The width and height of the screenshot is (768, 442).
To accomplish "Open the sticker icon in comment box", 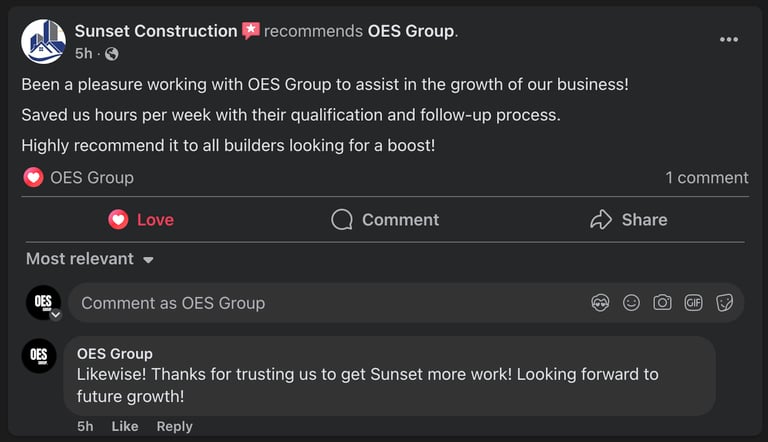I will coord(724,303).
